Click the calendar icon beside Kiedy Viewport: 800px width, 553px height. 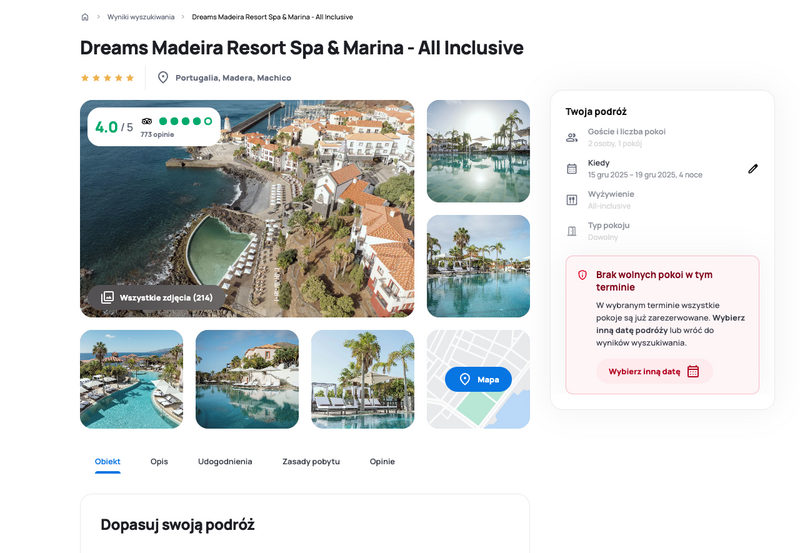click(572, 169)
